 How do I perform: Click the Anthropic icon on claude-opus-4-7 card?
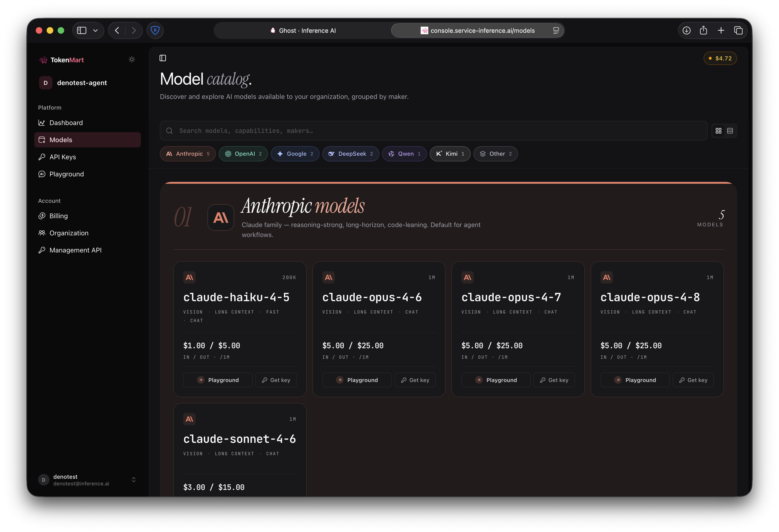468,277
